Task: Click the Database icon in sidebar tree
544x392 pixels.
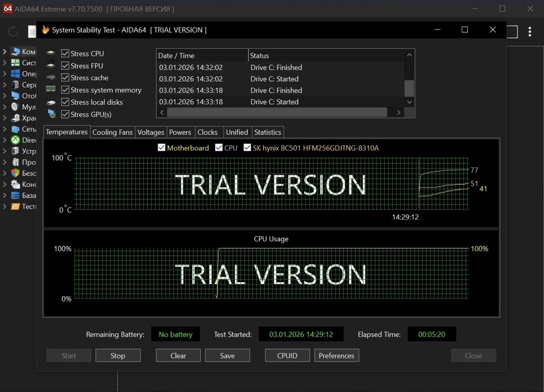Action: (x=15, y=195)
